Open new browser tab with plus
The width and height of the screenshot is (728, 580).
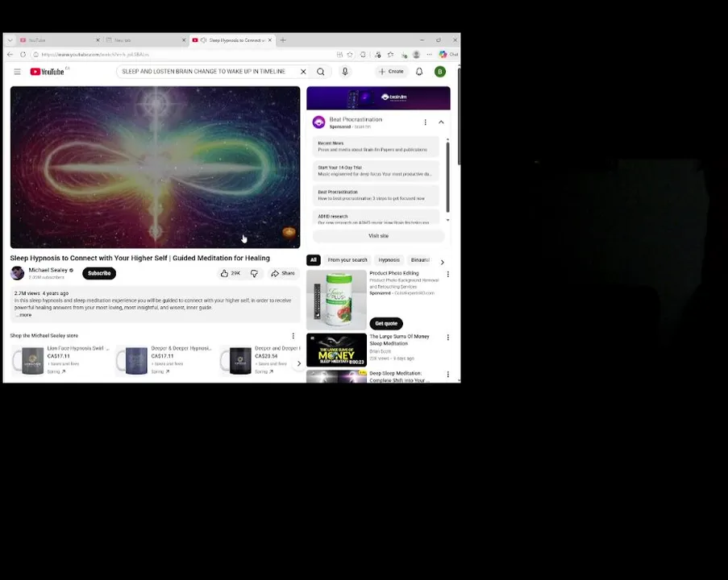tap(283, 40)
